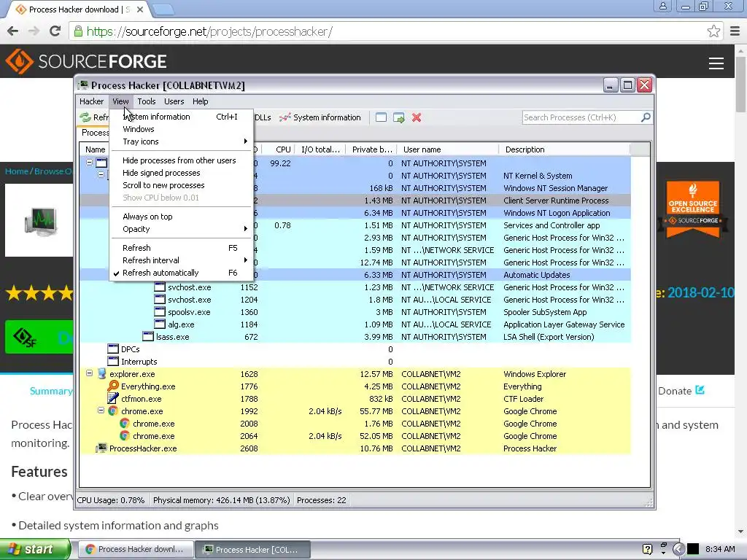Image resolution: width=747 pixels, height=560 pixels.
Task: Click the Search Processes input field
Action: [581, 117]
